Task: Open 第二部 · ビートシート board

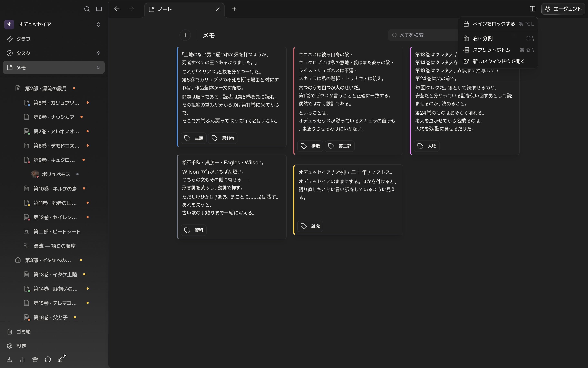Action: click(57, 232)
